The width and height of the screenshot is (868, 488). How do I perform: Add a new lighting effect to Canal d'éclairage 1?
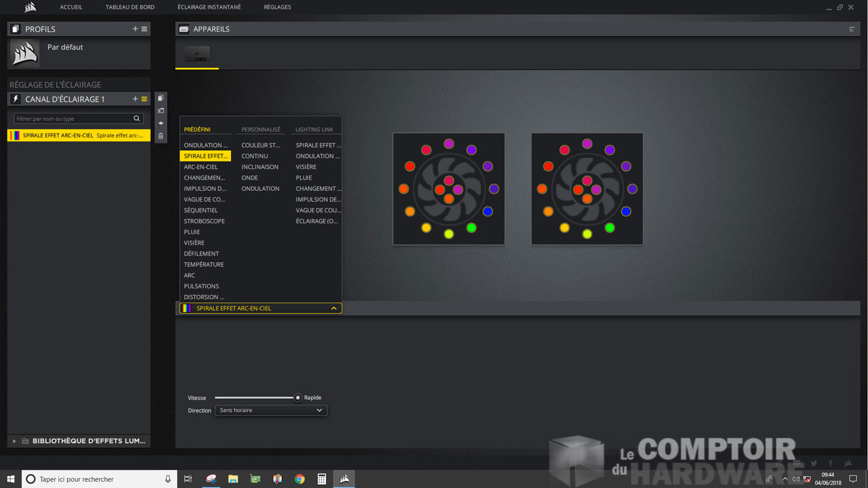pyautogui.click(x=135, y=99)
